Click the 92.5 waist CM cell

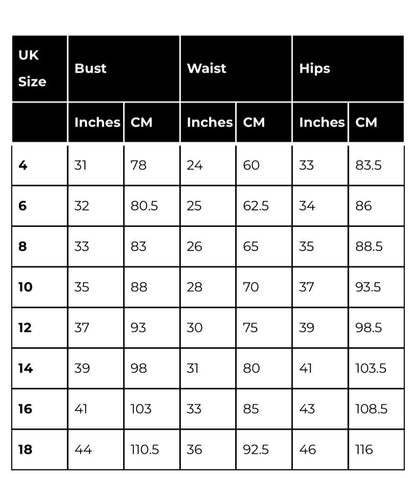[x=264, y=449]
